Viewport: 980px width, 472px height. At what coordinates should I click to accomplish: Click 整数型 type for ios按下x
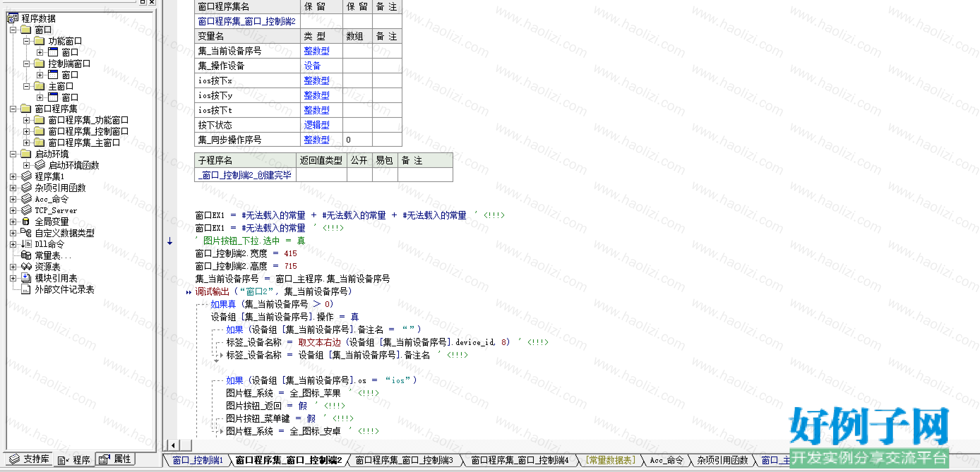click(x=317, y=80)
